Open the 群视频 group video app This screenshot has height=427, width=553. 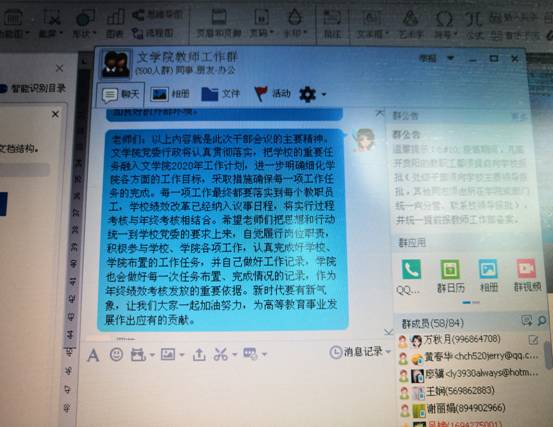click(x=527, y=269)
